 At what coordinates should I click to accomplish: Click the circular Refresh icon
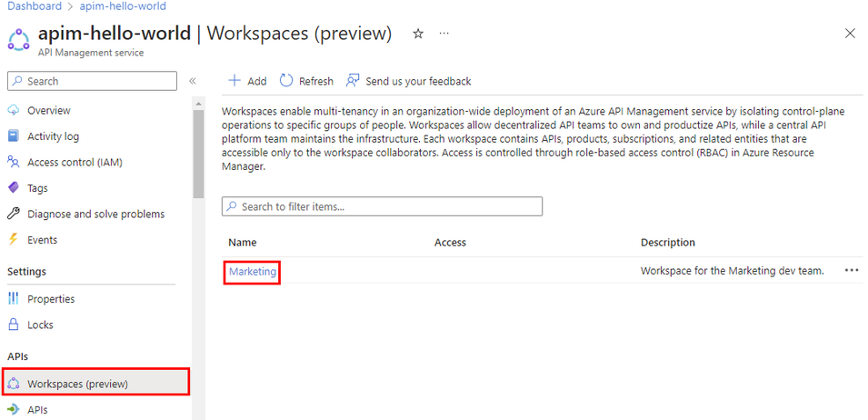[x=285, y=81]
